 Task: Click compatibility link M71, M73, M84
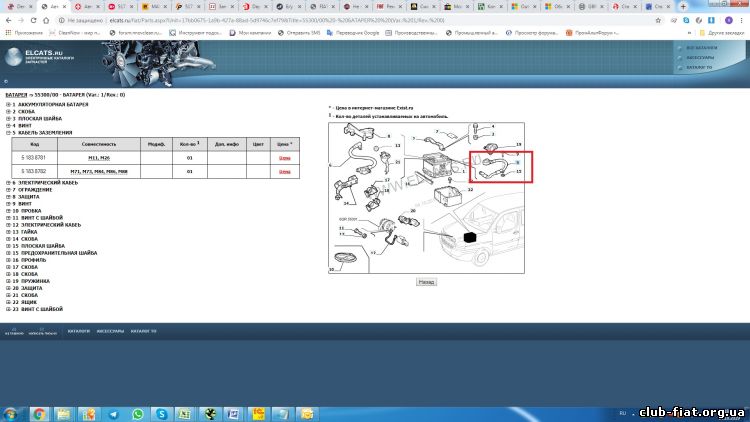point(99,171)
